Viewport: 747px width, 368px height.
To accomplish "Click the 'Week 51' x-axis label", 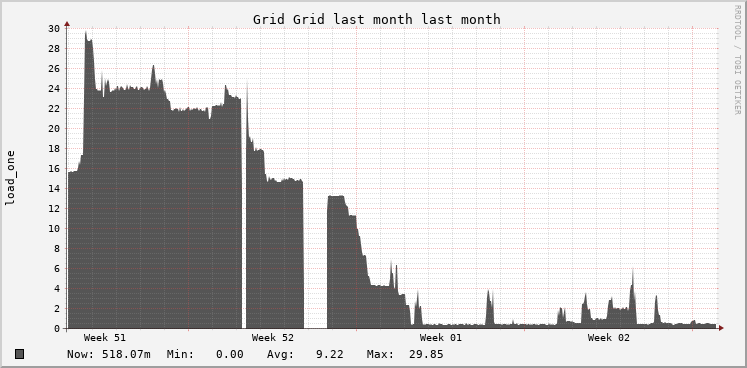I will point(105,338).
